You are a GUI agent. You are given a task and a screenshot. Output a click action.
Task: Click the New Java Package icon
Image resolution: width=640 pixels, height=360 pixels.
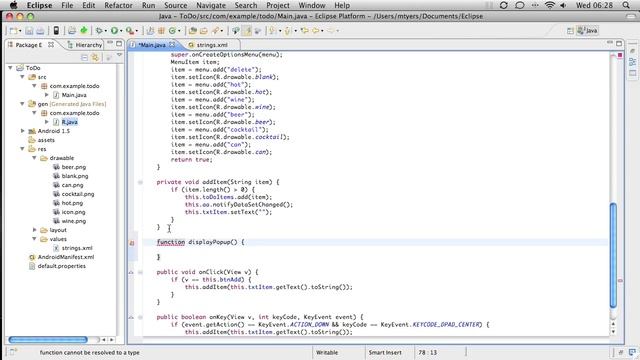[162, 31]
